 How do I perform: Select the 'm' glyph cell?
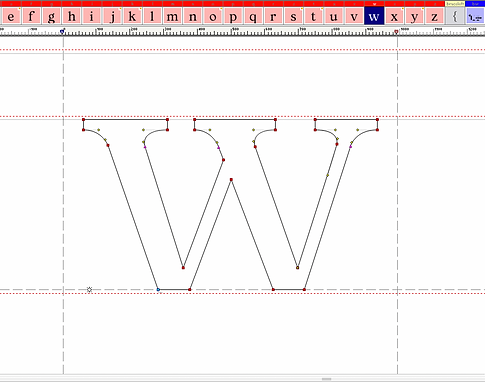pos(172,16)
